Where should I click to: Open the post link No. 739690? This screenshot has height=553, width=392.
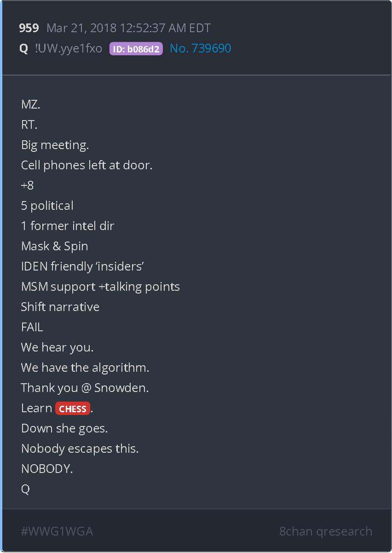[200, 48]
